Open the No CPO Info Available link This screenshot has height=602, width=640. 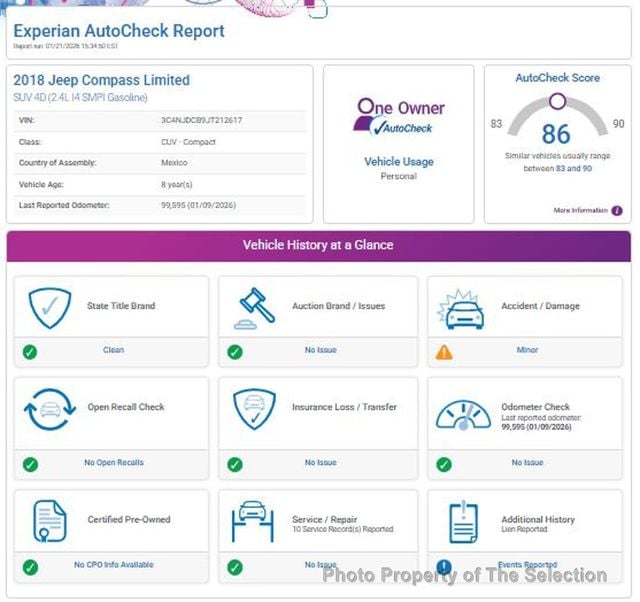point(114,565)
